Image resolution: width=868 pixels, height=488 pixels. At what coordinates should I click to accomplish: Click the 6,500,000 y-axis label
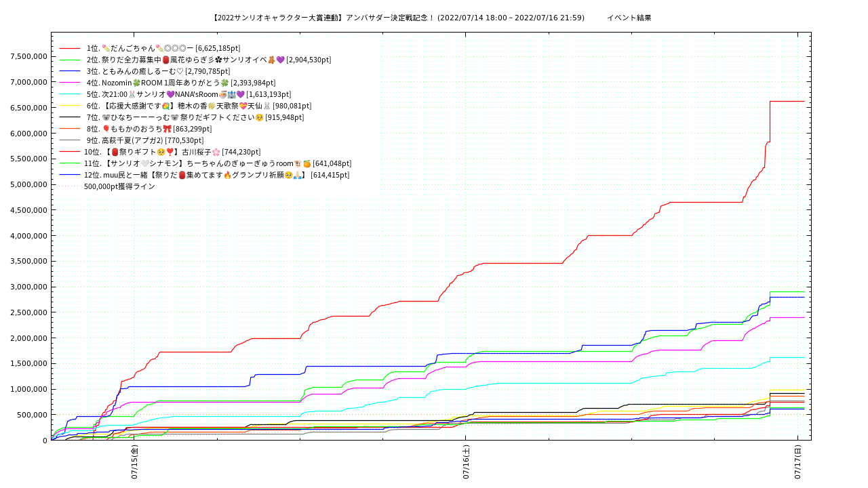[x=28, y=108]
